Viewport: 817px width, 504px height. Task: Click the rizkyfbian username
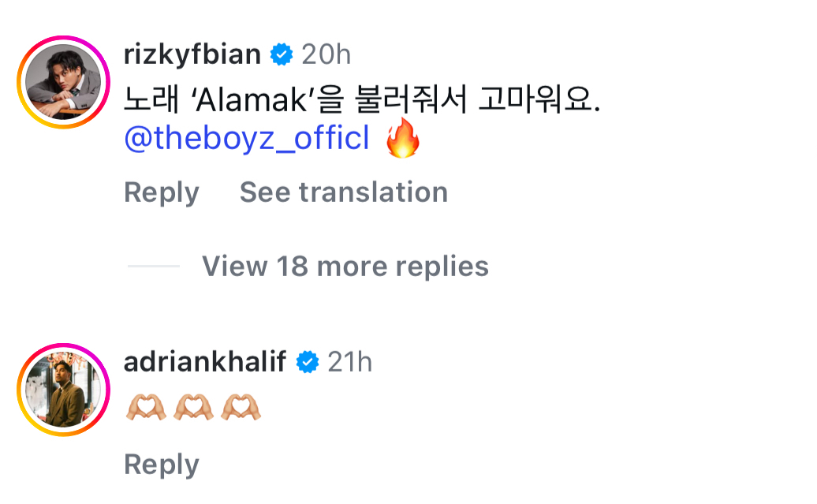pyautogui.click(x=192, y=54)
